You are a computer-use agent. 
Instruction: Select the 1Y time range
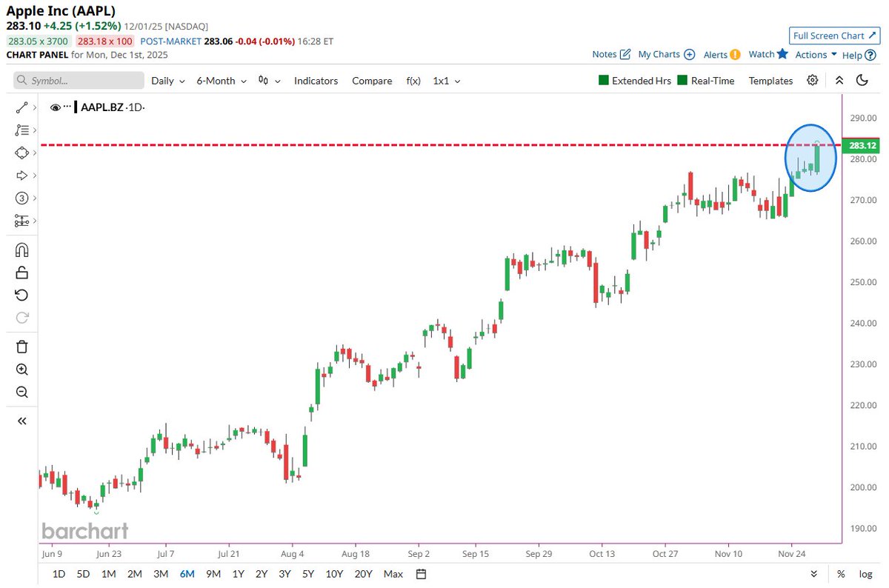(x=239, y=574)
